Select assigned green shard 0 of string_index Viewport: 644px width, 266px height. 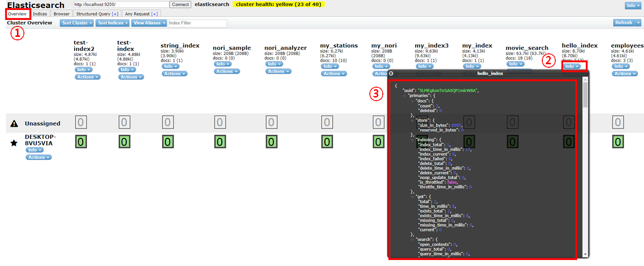tap(168, 142)
